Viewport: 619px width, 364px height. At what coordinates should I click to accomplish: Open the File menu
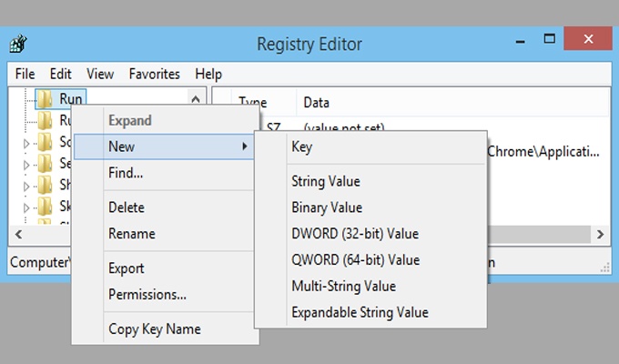click(x=25, y=74)
